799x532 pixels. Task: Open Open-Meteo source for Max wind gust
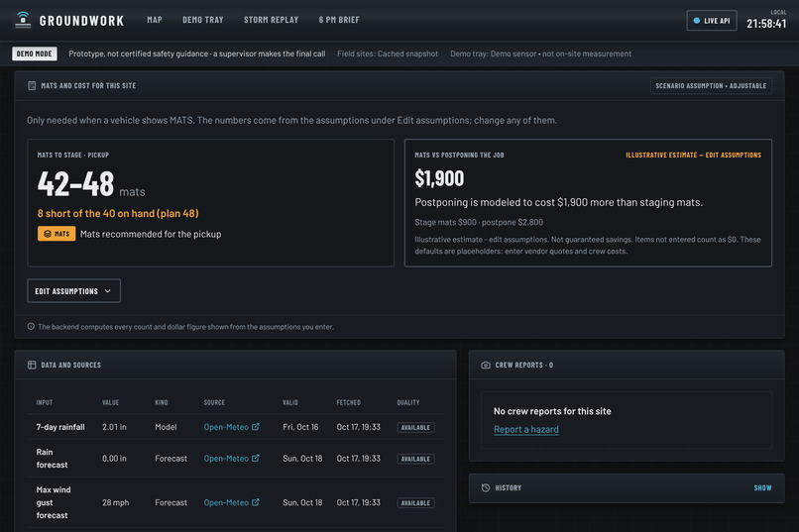point(226,502)
